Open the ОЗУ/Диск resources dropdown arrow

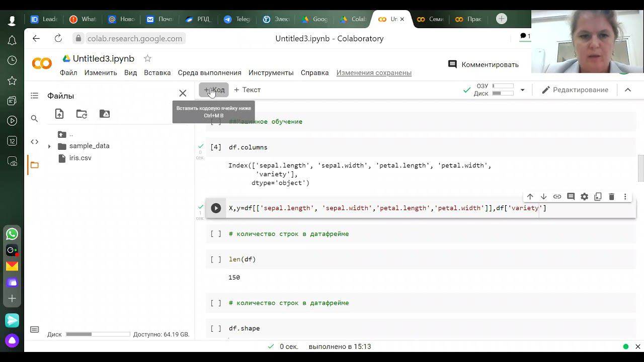click(x=522, y=90)
